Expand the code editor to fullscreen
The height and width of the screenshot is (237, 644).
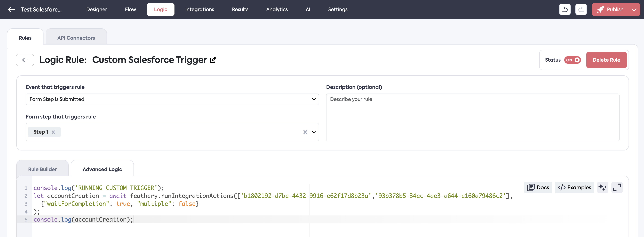point(617,187)
